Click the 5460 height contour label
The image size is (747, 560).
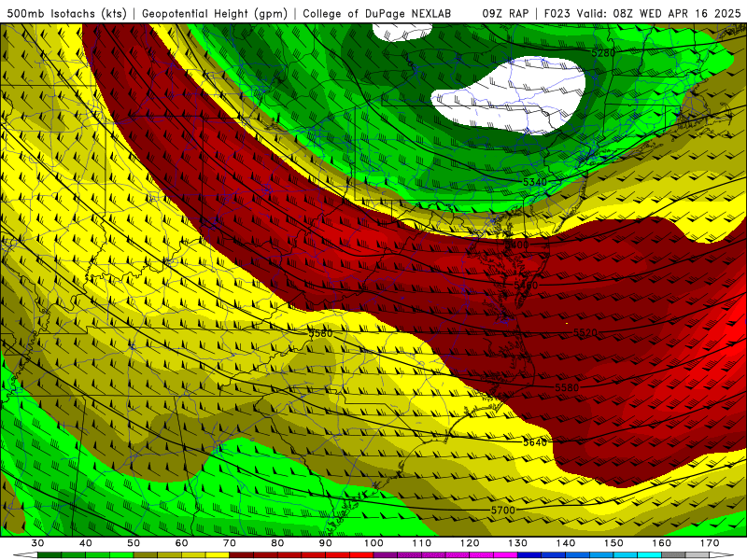point(526,286)
